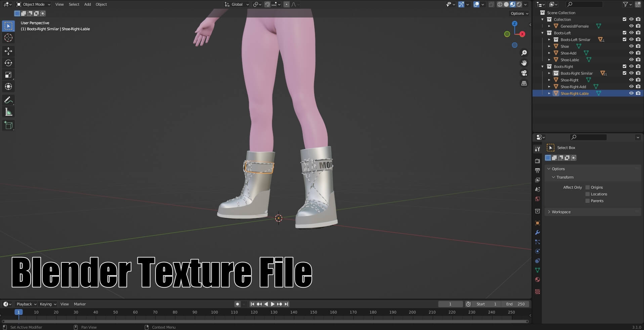Select the Transform tool

8,86
